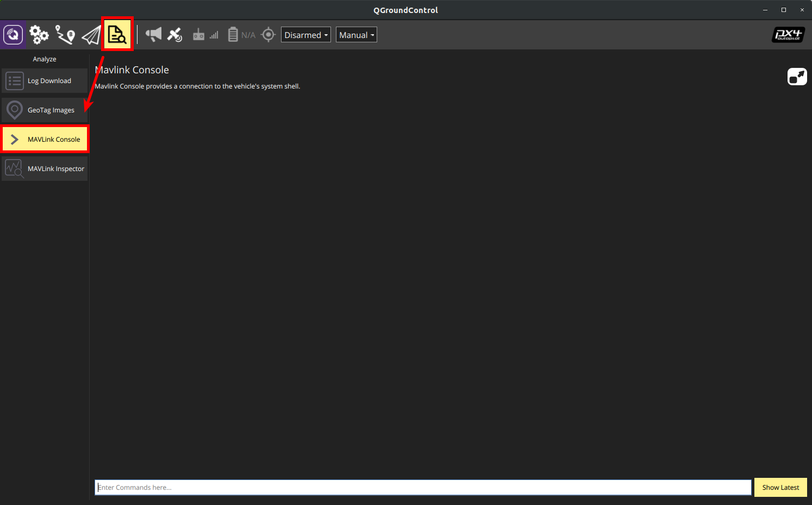Select MAVLink Console page
The height and width of the screenshot is (505, 812).
pyautogui.click(x=45, y=140)
